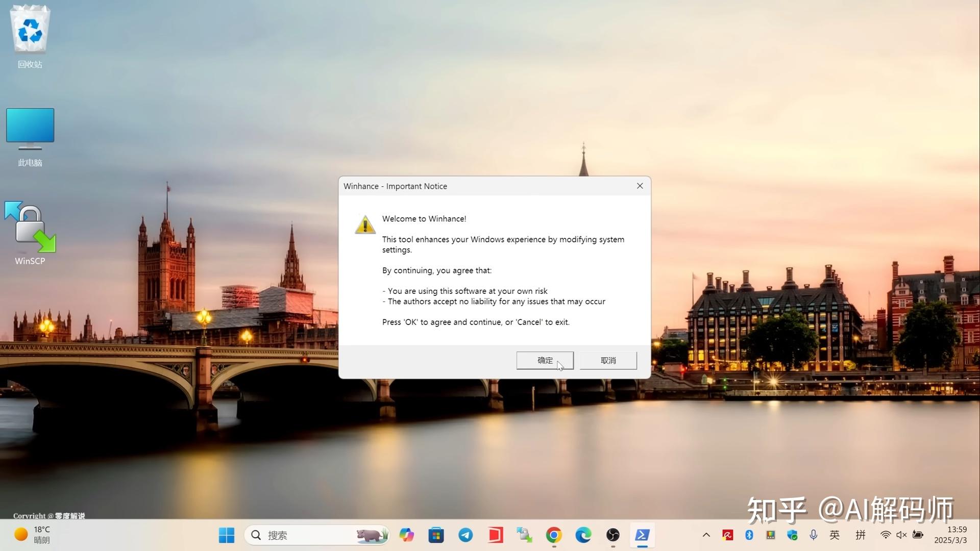Open Windows Security from the system tray
This screenshot has height=551, width=980.
coord(792,535)
